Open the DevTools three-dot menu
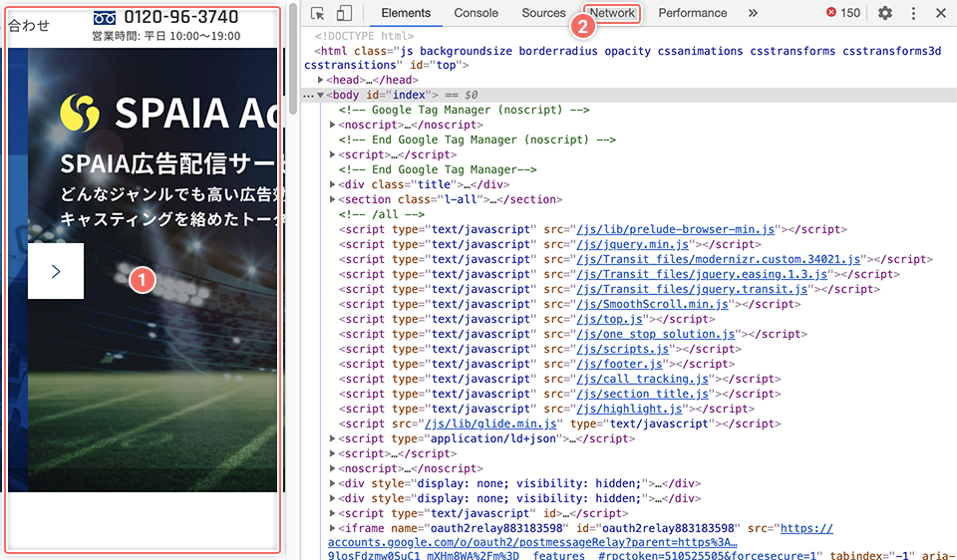957x560 pixels. point(913,13)
